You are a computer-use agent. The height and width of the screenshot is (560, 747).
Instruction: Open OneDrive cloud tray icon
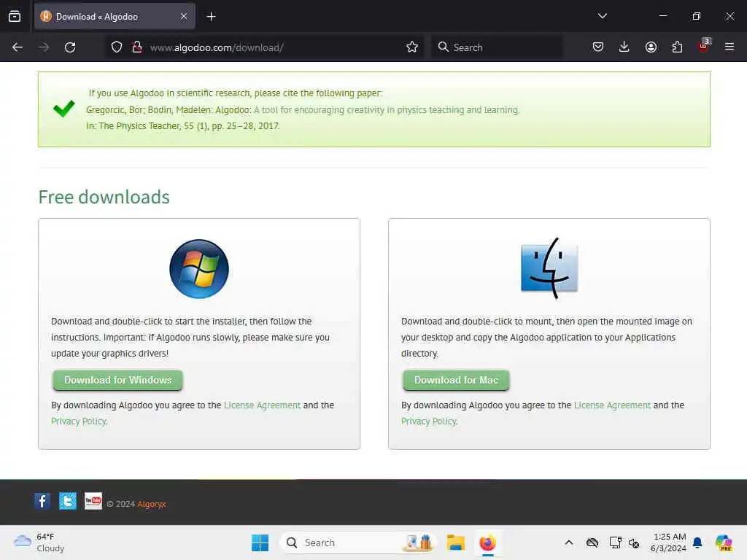(x=592, y=542)
